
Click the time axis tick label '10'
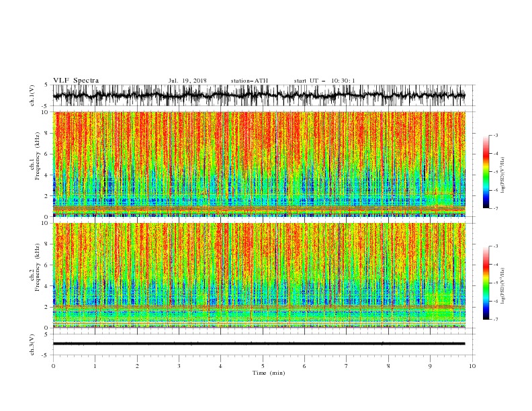472,366
